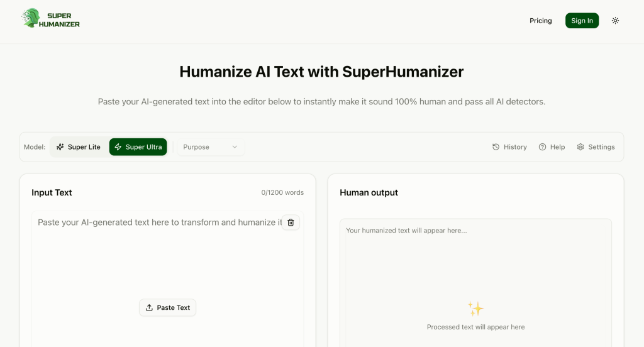Click the Paste Text button
Viewport: 644px width, 347px height.
[x=167, y=307]
